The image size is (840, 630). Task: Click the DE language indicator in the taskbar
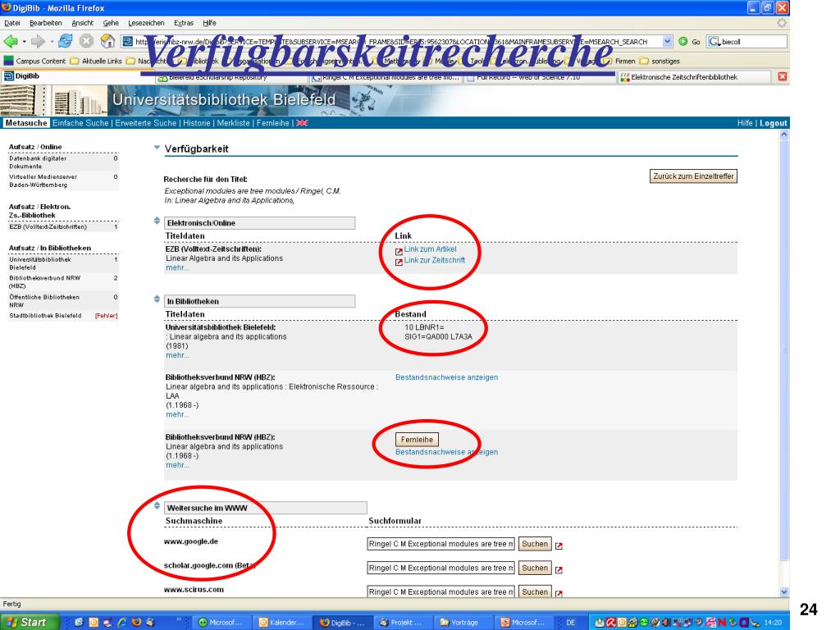pyautogui.click(x=571, y=623)
